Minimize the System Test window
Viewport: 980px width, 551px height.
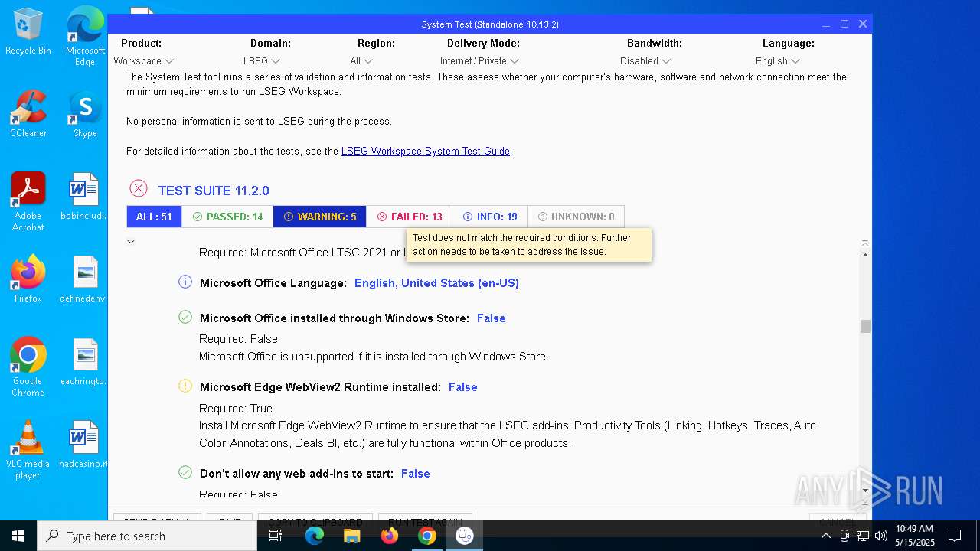(x=827, y=24)
